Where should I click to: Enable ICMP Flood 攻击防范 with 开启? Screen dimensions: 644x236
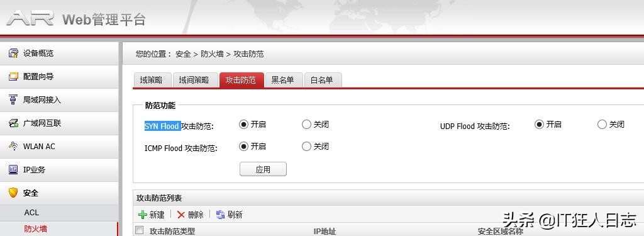point(243,146)
